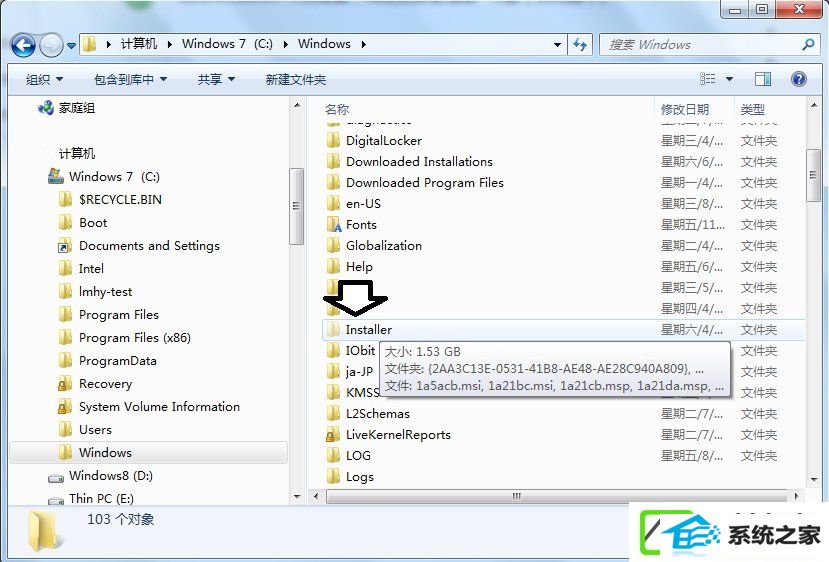
Task: Click 新建文件夹 button
Action: 296,80
